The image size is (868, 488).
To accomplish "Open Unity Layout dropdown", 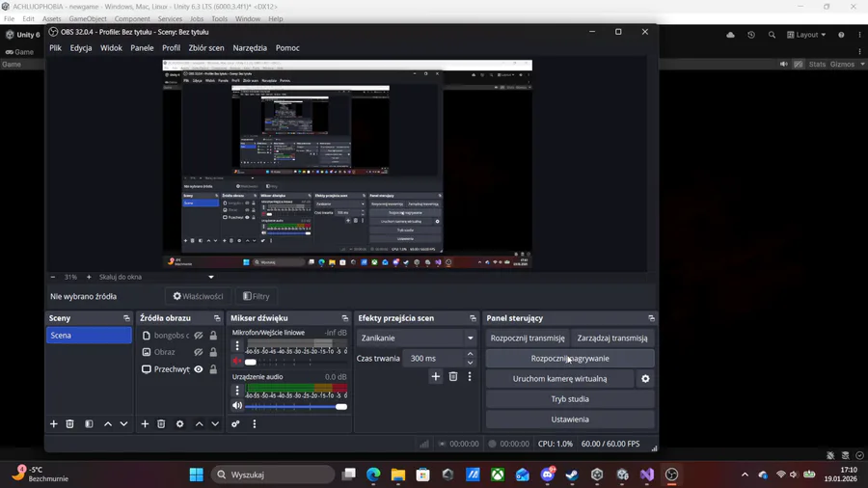I will pos(806,35).
